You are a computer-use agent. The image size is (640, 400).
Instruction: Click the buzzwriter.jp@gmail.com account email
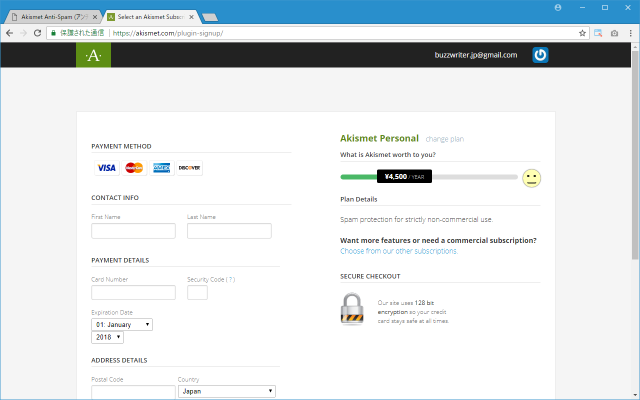pos(476,55)
